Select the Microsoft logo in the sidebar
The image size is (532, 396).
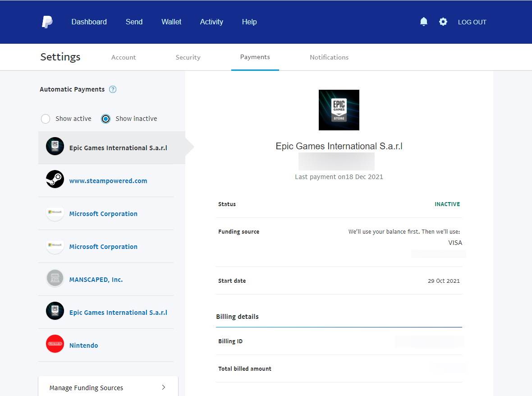[x=55, y=212]
